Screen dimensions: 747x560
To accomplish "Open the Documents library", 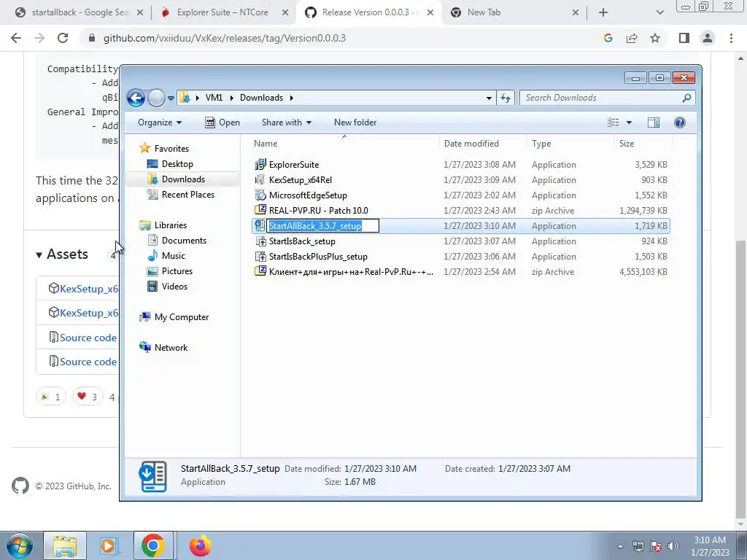I will coord(184,241).
